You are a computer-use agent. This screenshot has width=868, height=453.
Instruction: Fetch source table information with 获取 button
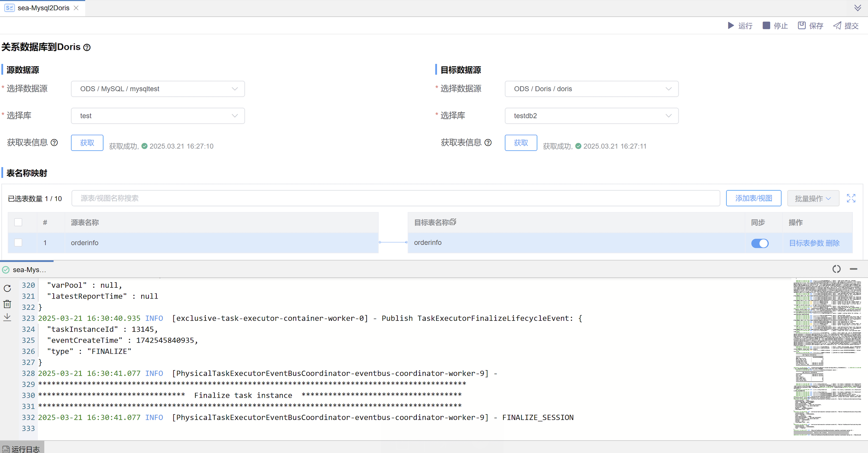coord(87,142)
